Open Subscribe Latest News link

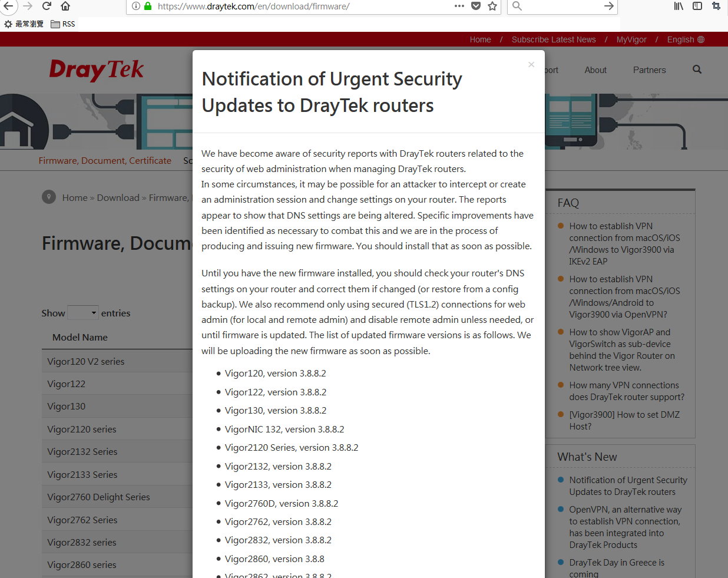(554, 39)
